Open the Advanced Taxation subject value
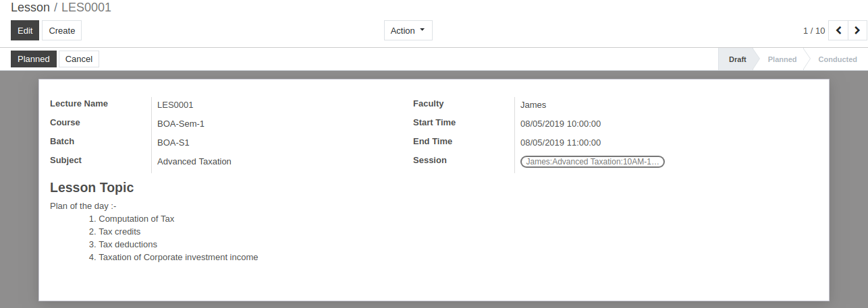868x308 pixels. [x=194, y=161]
